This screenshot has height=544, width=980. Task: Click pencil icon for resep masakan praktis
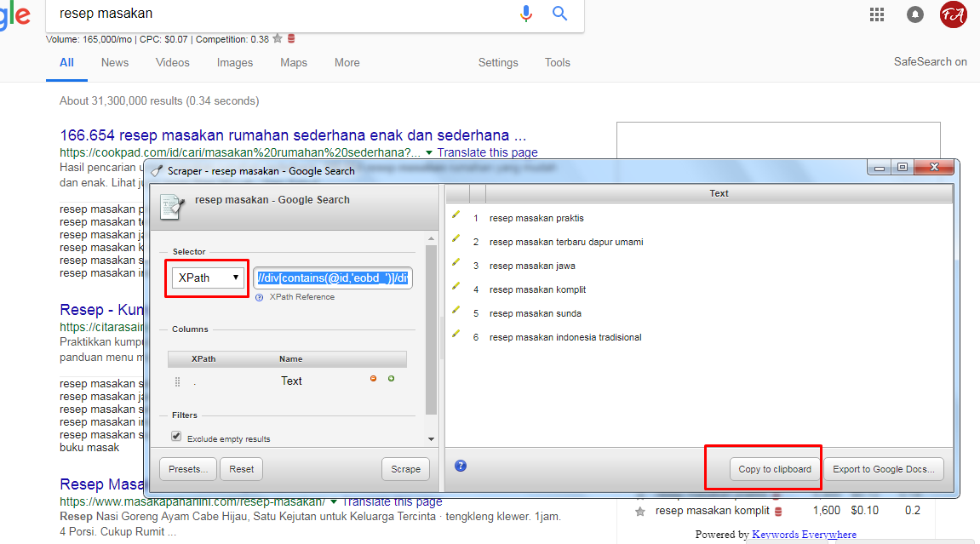click(x=456, y=215)
